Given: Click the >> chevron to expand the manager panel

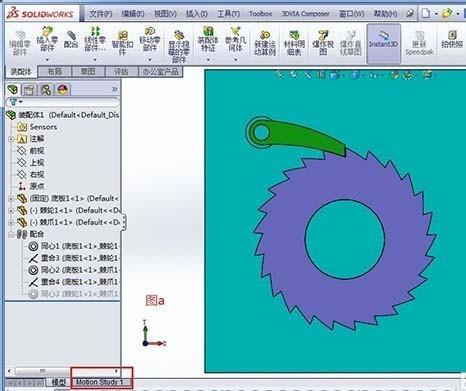Looking at the screenshot, I should point(114,89).
